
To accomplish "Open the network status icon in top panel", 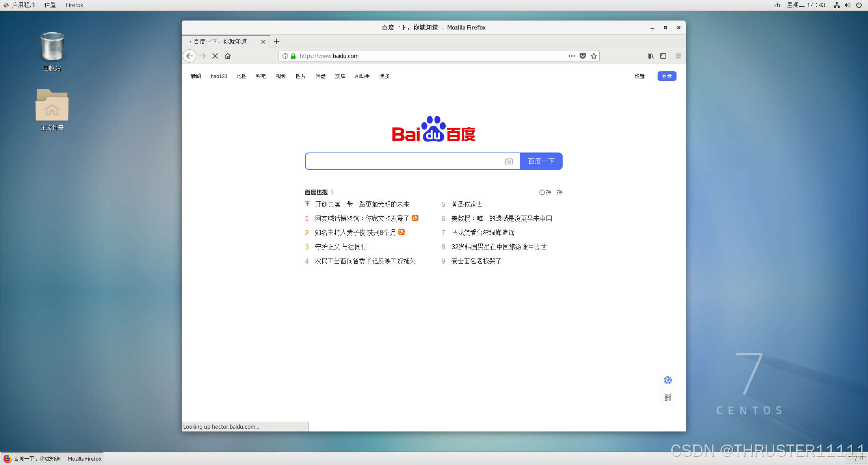I will (x=836, y=5).
